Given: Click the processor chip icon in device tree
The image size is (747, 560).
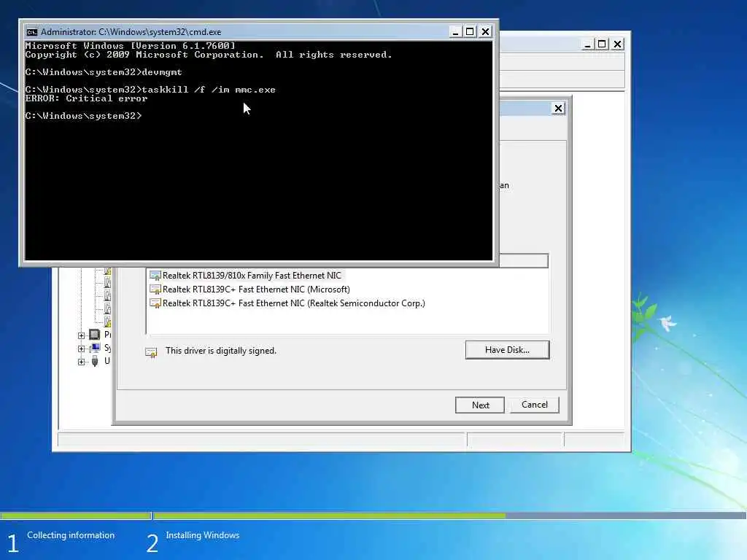Looking at the screenshot, I should point(94,334).
